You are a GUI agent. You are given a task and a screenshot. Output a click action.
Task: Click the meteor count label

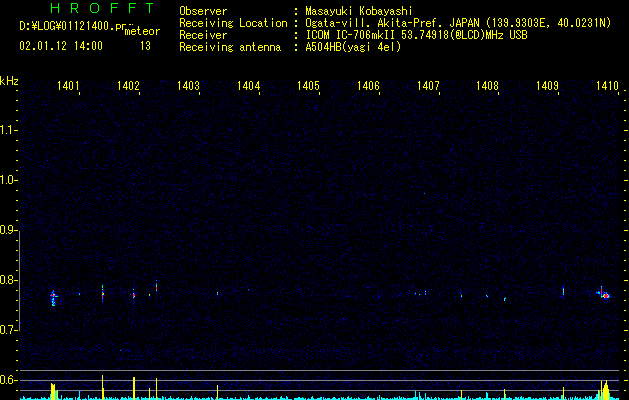(x=142, y=31)
